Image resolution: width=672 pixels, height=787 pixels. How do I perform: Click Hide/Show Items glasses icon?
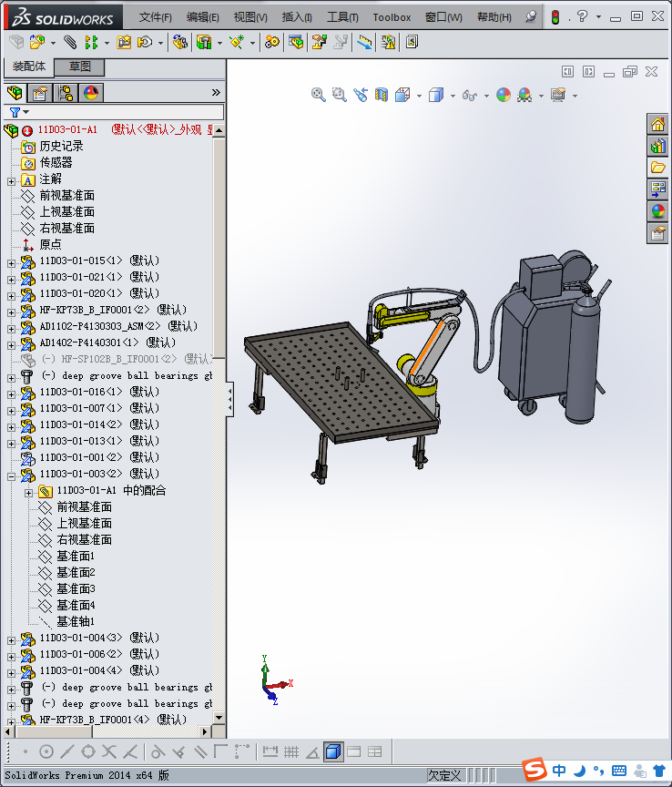(470, 95)
